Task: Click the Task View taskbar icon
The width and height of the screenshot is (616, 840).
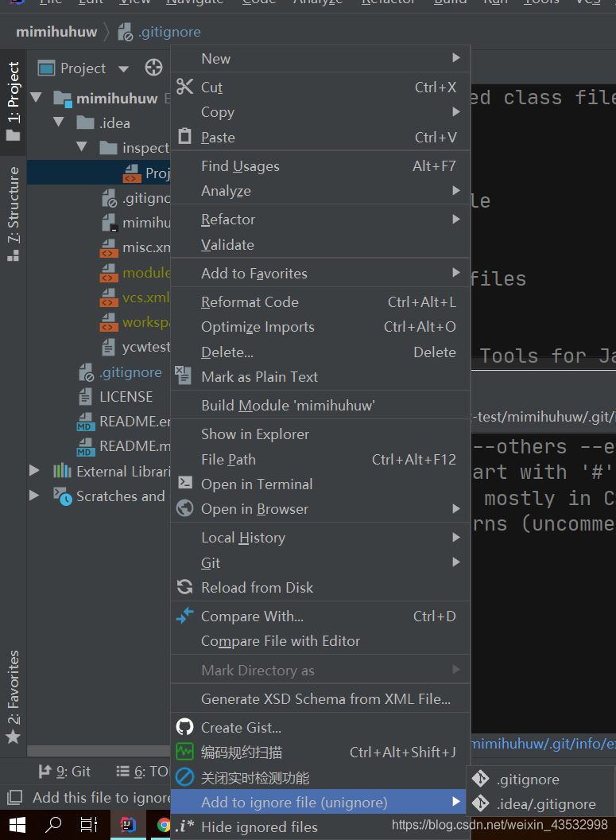Action: (x=89, y=824)
